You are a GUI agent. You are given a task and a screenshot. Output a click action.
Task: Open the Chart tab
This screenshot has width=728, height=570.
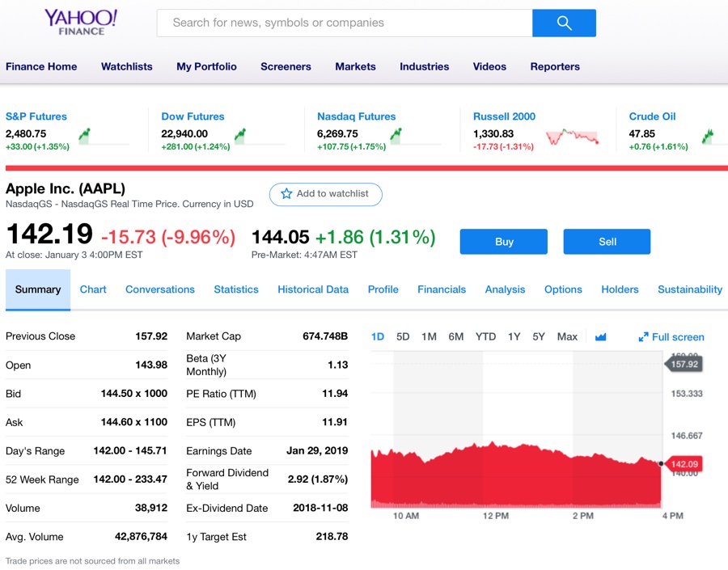[92, 289]
